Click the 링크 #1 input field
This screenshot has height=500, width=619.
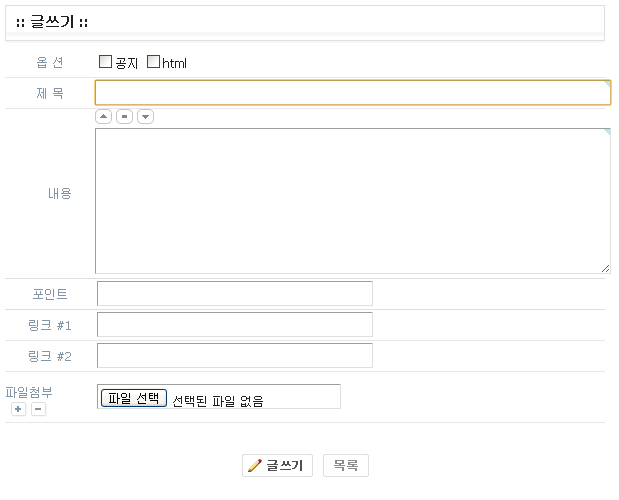235,325
